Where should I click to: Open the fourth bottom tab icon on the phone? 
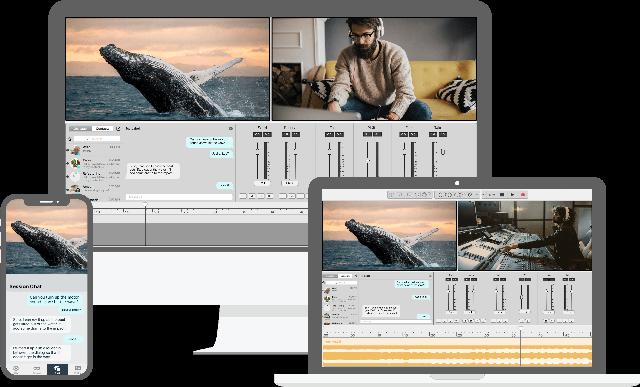pyautogui.click(x=78, y=369)
